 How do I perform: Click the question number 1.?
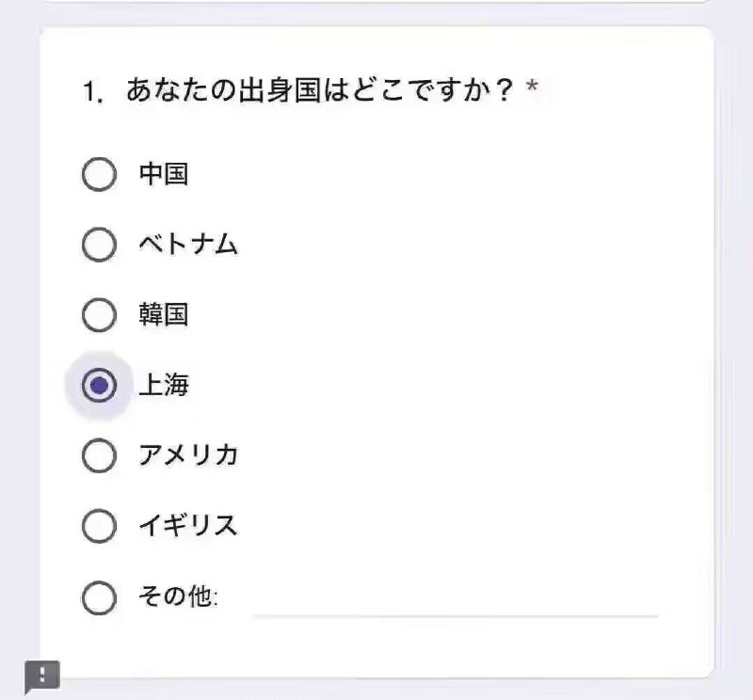coord(92,91)
